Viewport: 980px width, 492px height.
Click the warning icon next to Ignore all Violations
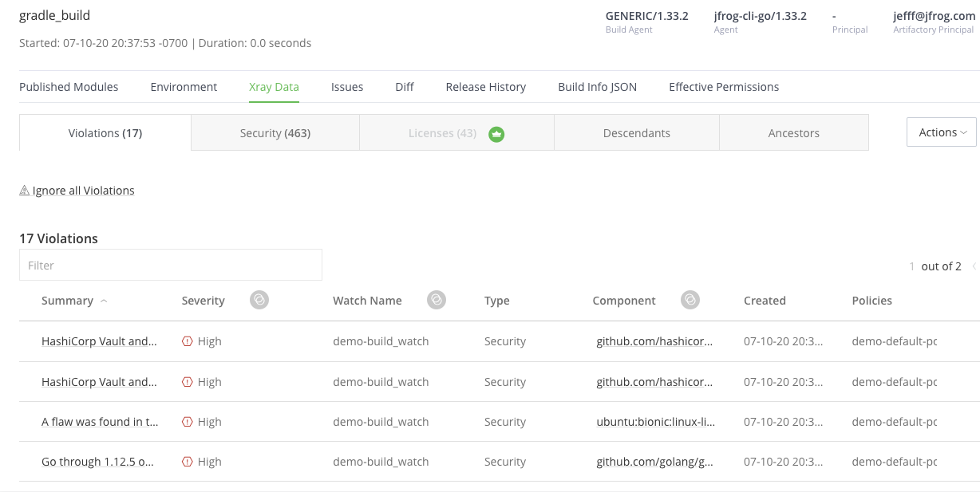tap(24, 191)
